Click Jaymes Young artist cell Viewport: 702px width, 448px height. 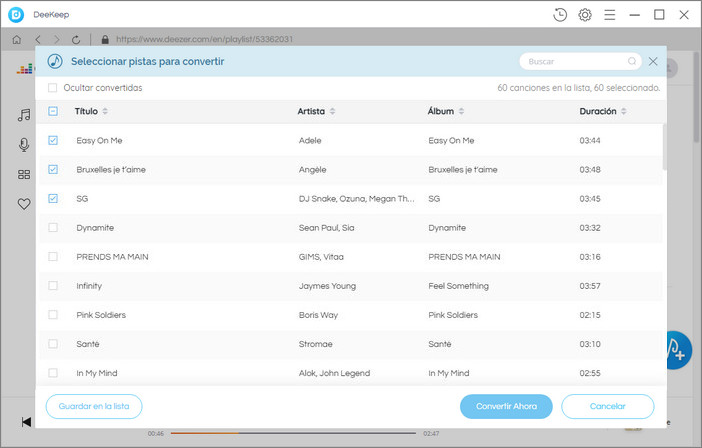coord(327,286)
